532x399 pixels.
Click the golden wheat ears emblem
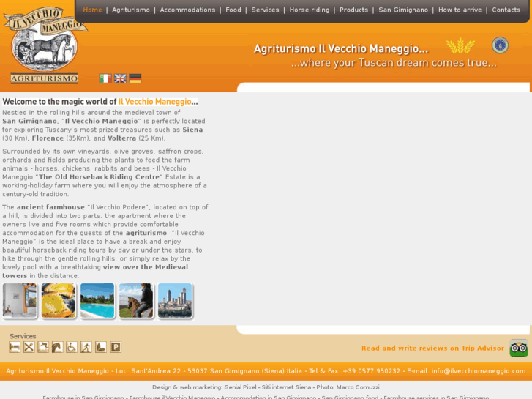(x=460, y=45)
